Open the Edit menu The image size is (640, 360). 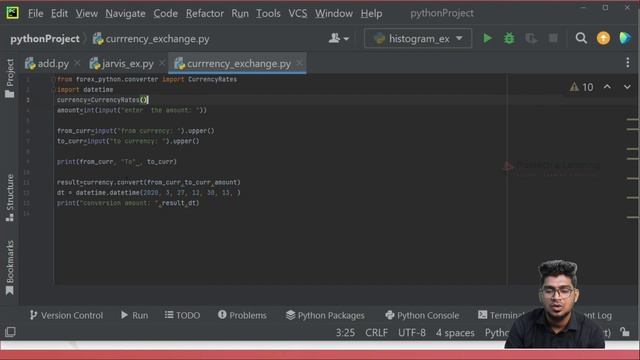[x=59, y=13]
